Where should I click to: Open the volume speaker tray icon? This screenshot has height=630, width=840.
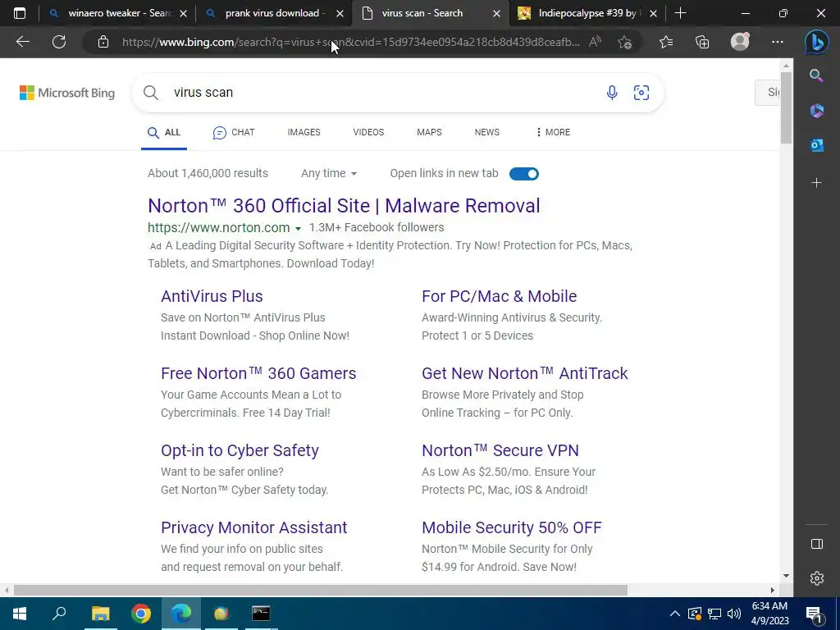click(x=734, y=614)
